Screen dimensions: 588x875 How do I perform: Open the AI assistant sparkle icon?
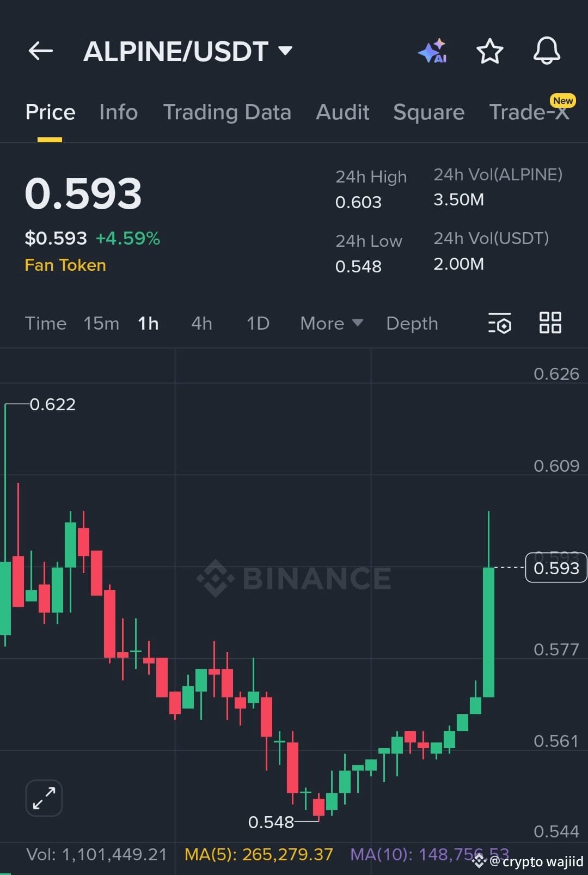click(x=433, y=51)
